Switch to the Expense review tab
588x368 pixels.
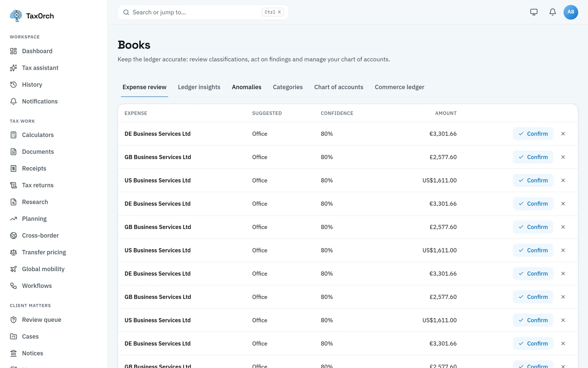coord(144,87)
